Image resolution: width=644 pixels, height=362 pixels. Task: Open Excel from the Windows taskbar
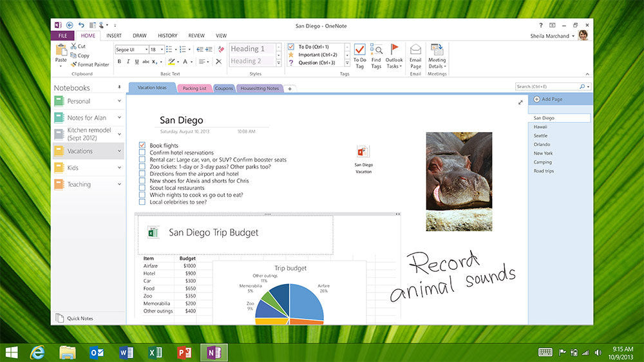(x=155, y=352)
